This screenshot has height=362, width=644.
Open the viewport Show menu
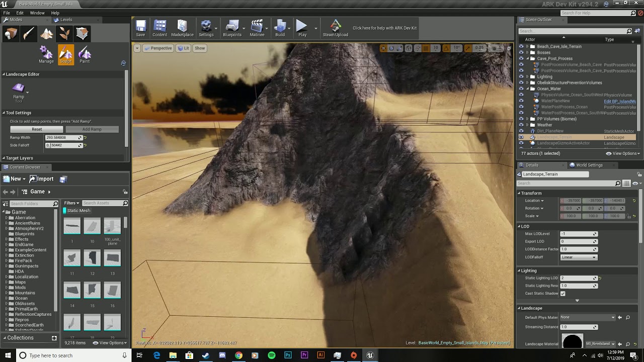[x=200, y=48]
